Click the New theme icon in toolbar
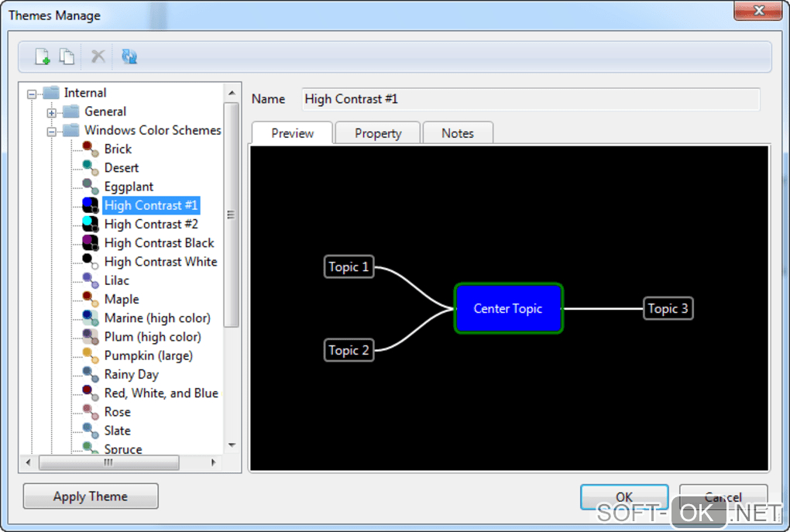 pos(43,57)
